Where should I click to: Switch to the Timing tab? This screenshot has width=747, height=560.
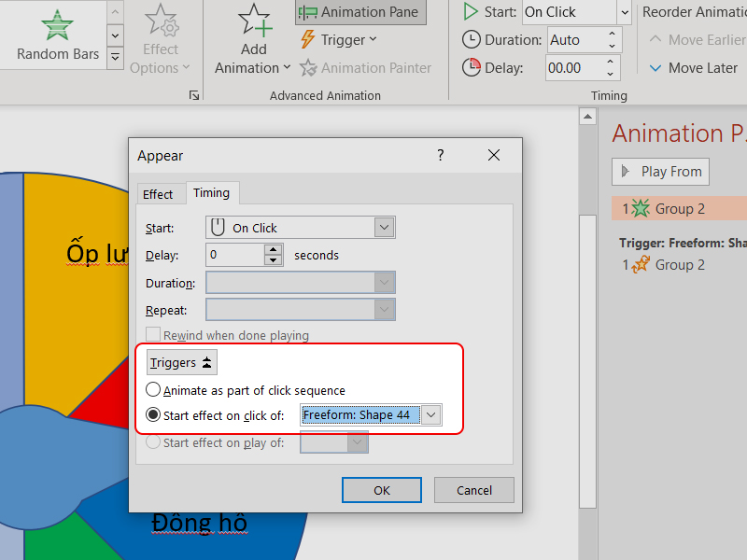[211, 193]
